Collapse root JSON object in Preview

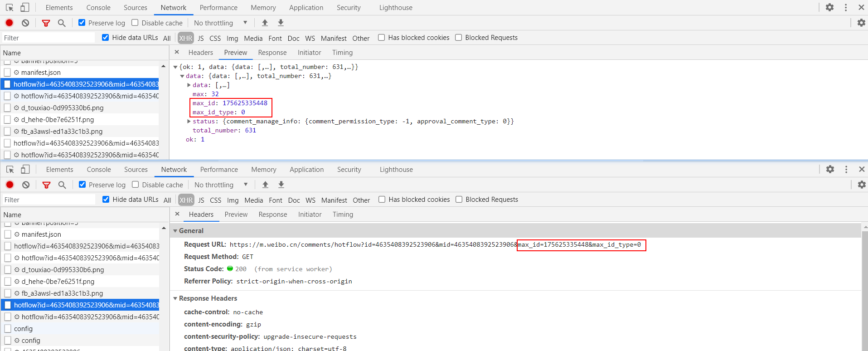click(x=175, y=67)
